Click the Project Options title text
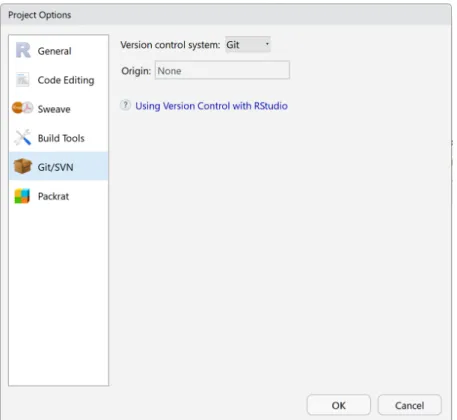 coord(40,15)
